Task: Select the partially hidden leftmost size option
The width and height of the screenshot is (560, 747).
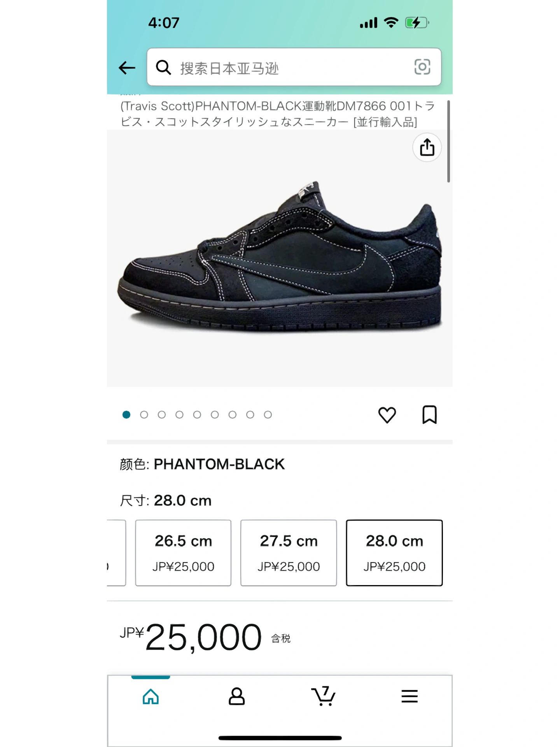Action: [116, 552]
